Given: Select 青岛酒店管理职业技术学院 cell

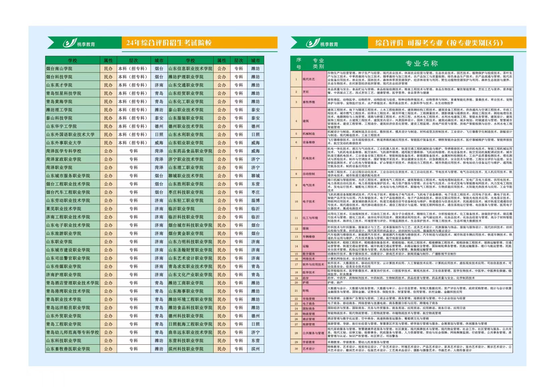Looking at the screenshot, I should [73, 283].
